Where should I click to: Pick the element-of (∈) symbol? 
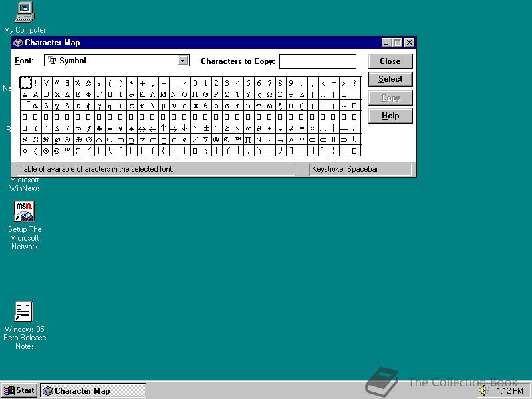click(x=174, y=140)
